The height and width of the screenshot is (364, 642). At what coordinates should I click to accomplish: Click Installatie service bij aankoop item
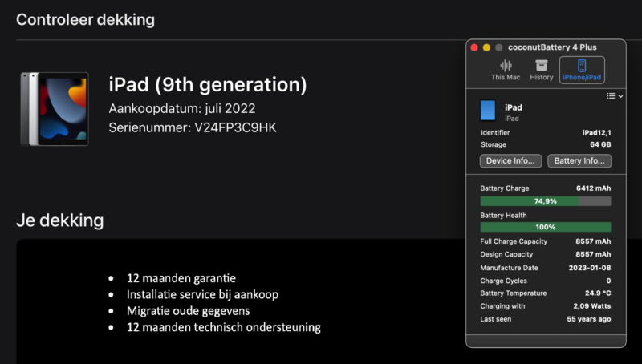coord(202,294)
